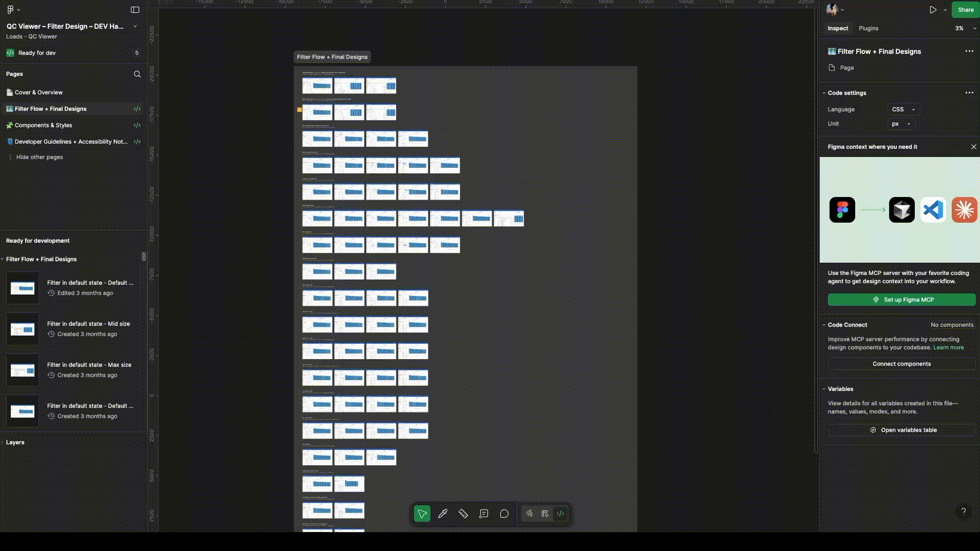Select the Move cursor tool
The width and height of the screenshot is (980, 551).
coord(422,514)
